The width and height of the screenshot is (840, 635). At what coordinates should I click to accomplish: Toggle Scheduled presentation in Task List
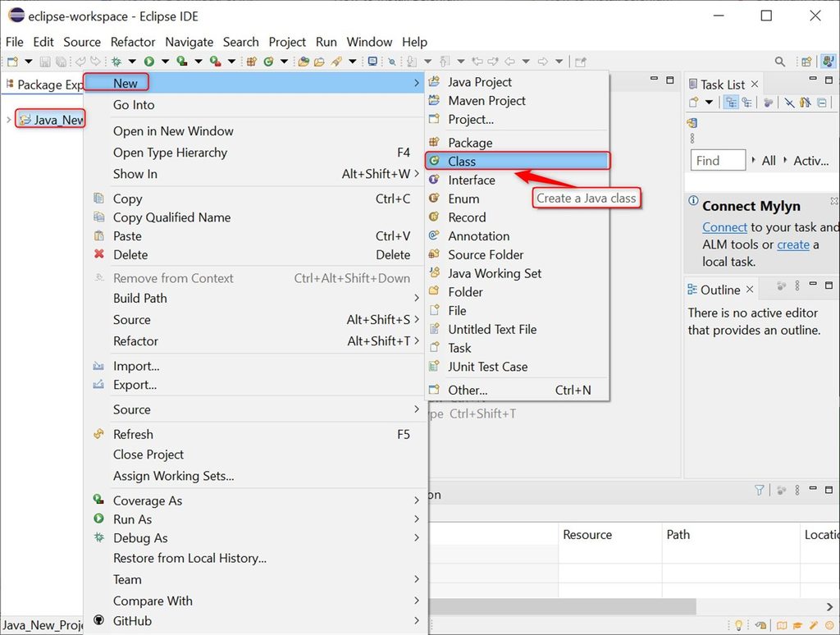click(746, 103)
